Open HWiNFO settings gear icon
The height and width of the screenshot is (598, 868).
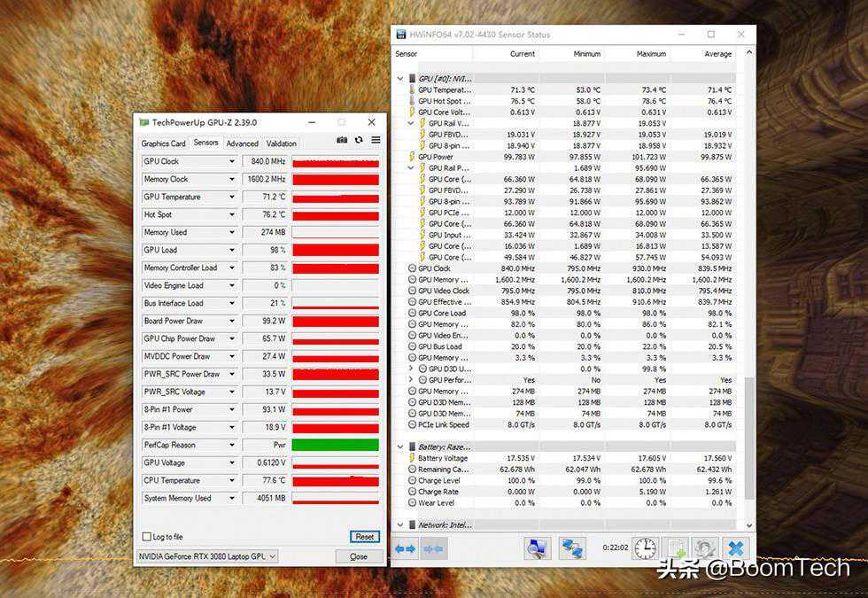[x=704, y=549]
